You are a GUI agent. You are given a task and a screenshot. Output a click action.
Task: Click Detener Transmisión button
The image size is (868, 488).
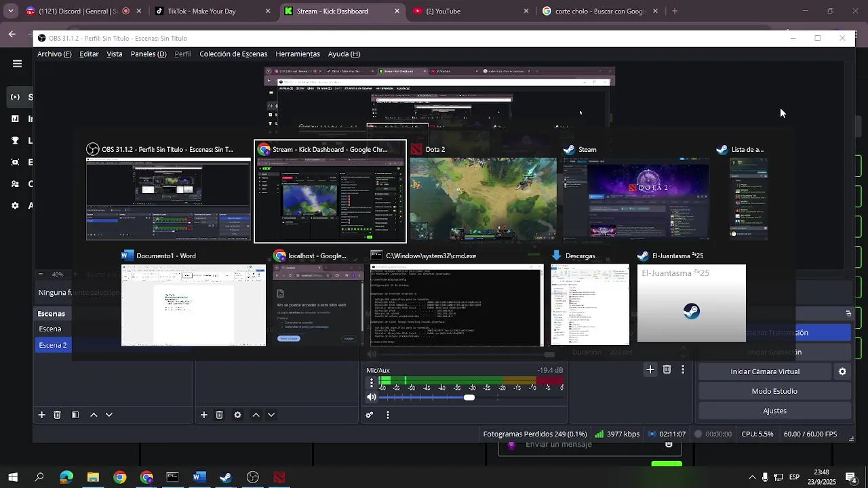pyautogui.click(x=775, y=333)
